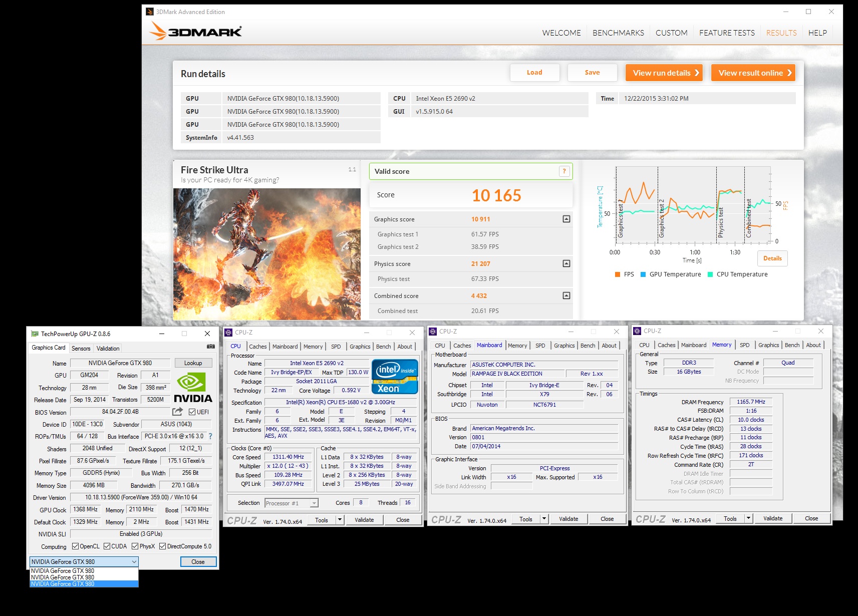Select the highlighted third GTX 980 list entry
The height and width of the screenshot is (616, 858).
84,584
